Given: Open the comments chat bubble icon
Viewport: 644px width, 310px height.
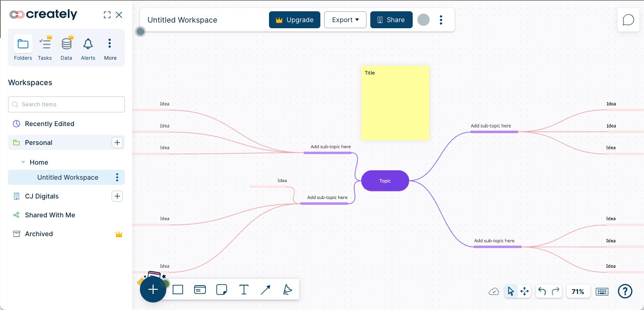Looking at the screenshot, I should coord(628,20).
